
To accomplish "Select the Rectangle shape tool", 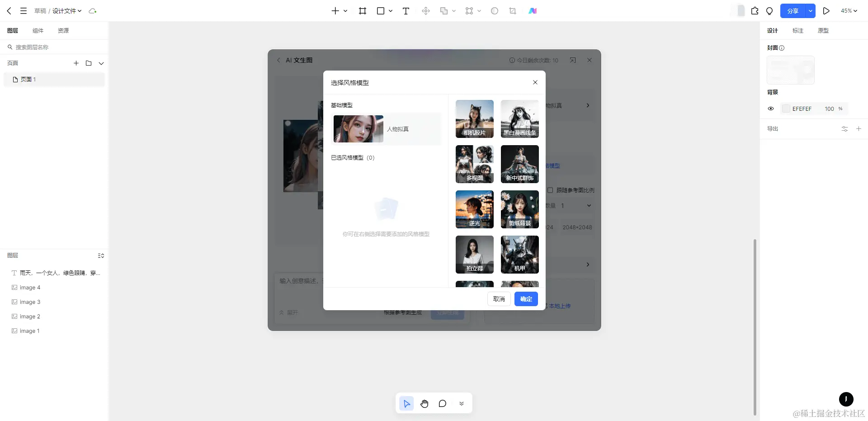I will pyautogui.click(x=380, y=11).
